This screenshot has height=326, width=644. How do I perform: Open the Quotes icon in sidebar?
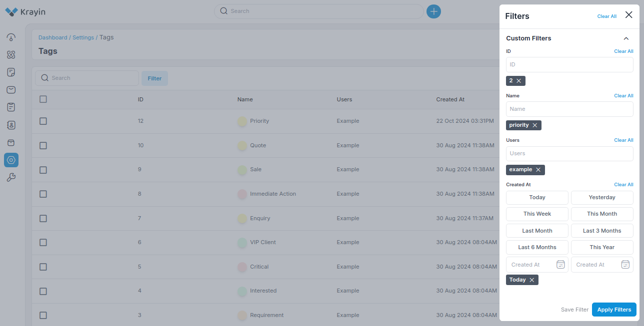click(11, 72)
